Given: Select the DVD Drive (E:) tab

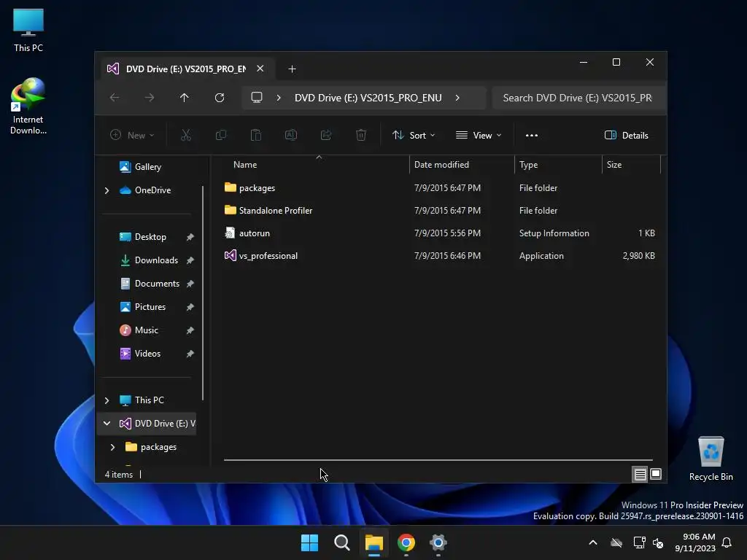Looking at the screenshot, I should 186,69.
